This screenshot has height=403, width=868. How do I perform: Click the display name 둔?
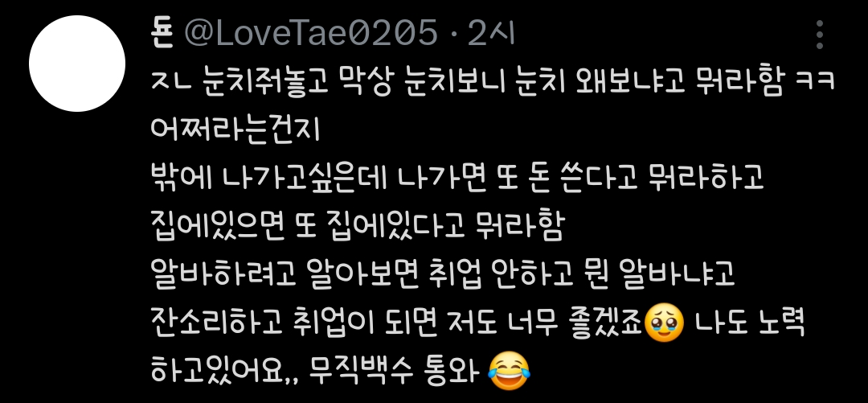pos(162,34)
